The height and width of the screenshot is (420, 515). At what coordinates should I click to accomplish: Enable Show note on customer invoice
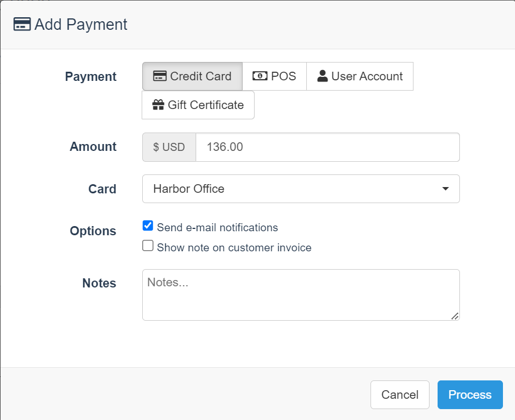(147, 246)
